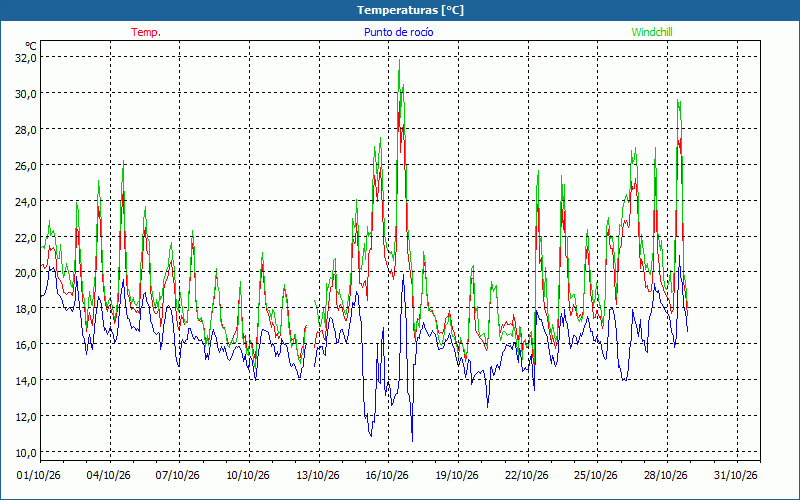
Task: Click the 12,0 y-axis value
Action: [26, 416]
